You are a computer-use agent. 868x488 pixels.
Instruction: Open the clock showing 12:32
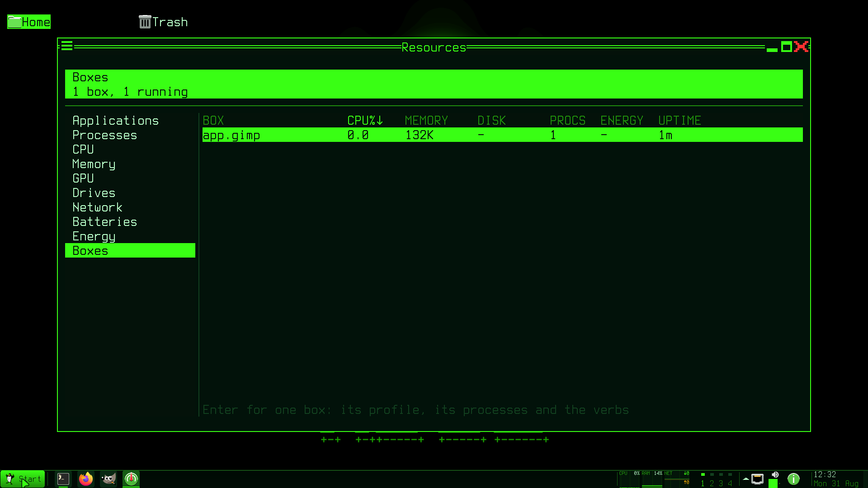[836, 479]
